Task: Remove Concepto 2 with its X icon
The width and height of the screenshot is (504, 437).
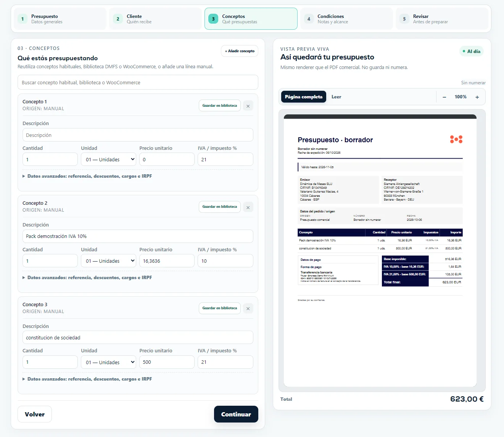Action: 248,207
